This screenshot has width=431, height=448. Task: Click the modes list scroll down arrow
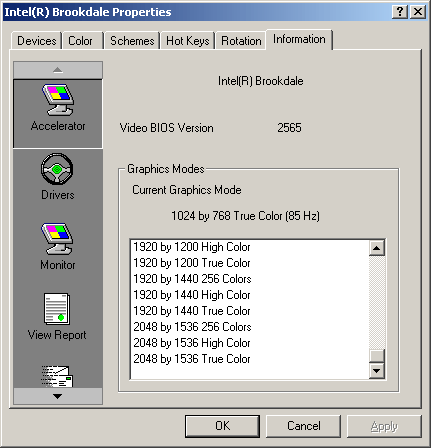click(377, 370)
